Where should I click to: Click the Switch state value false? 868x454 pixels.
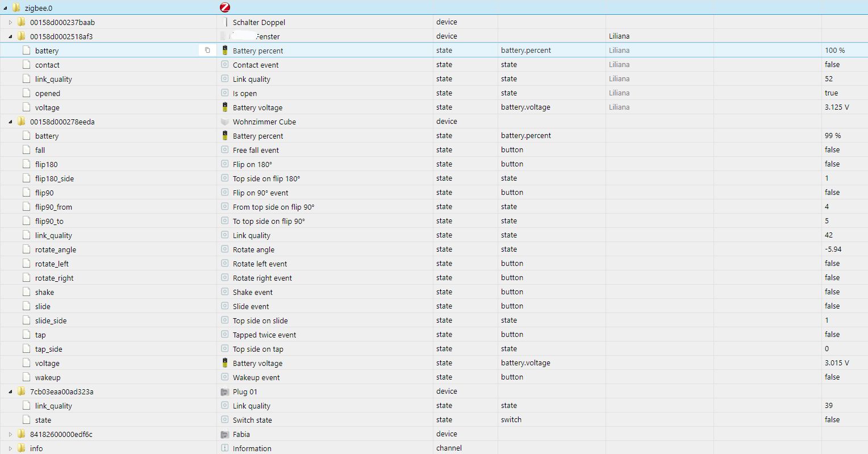[x=832, y=419]
